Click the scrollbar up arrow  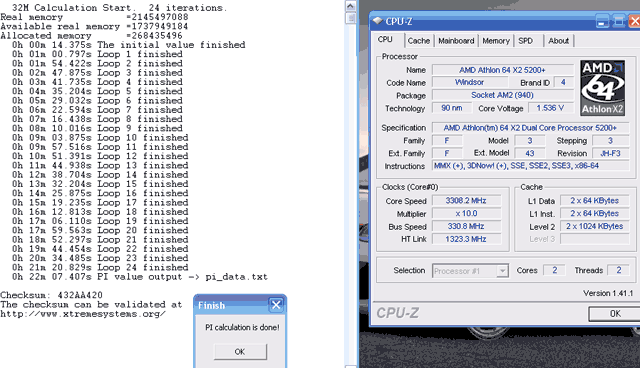350,6
